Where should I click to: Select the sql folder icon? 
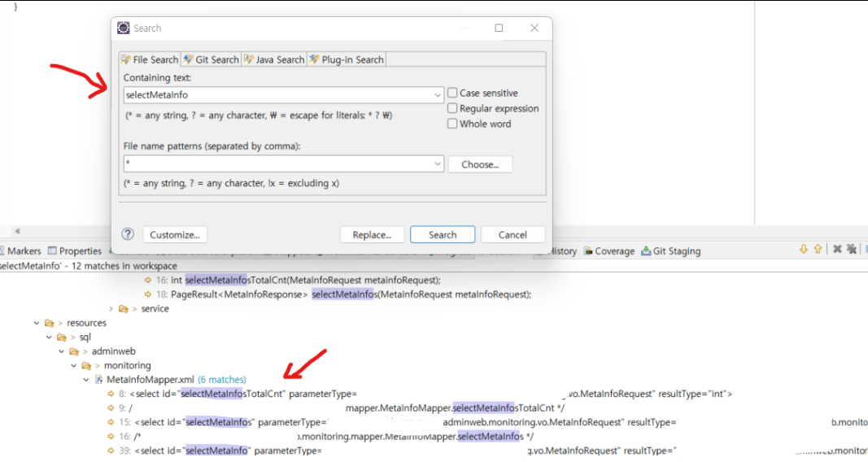click(x=62, y=338)
